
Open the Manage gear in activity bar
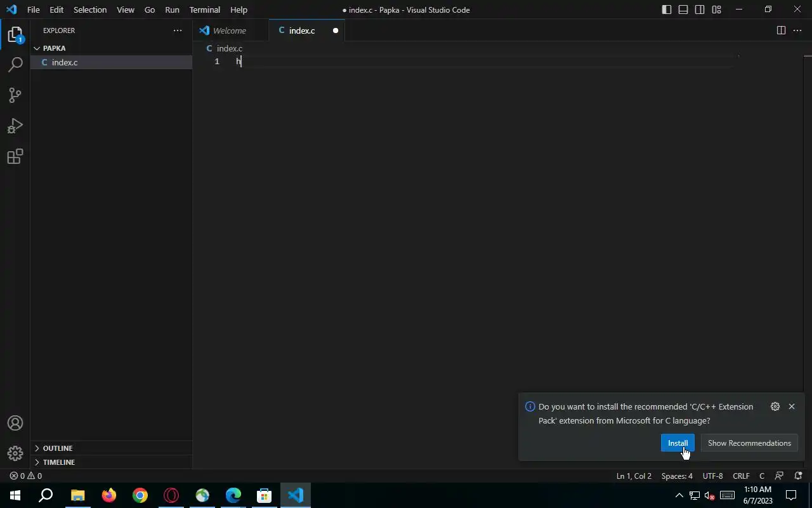pos(15,453)
